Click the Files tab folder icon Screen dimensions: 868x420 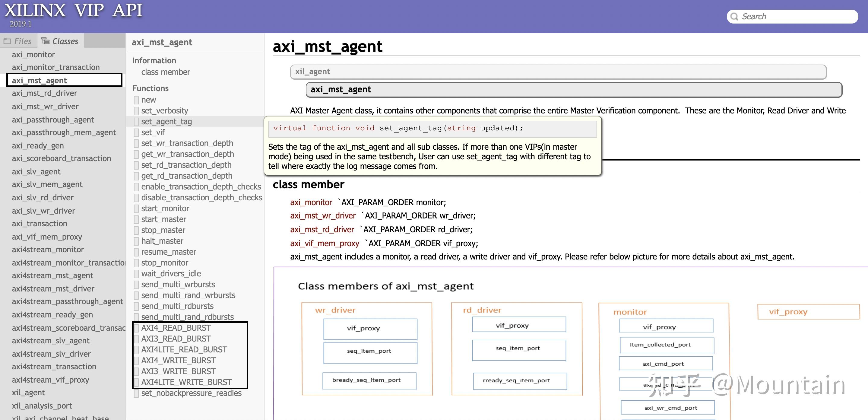(x=7, y=41)
